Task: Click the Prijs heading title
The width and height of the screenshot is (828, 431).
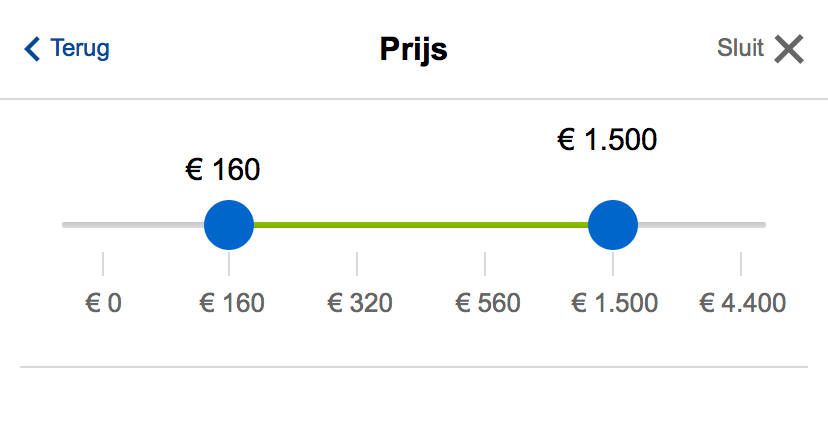Action: click(x=413, y=50)
